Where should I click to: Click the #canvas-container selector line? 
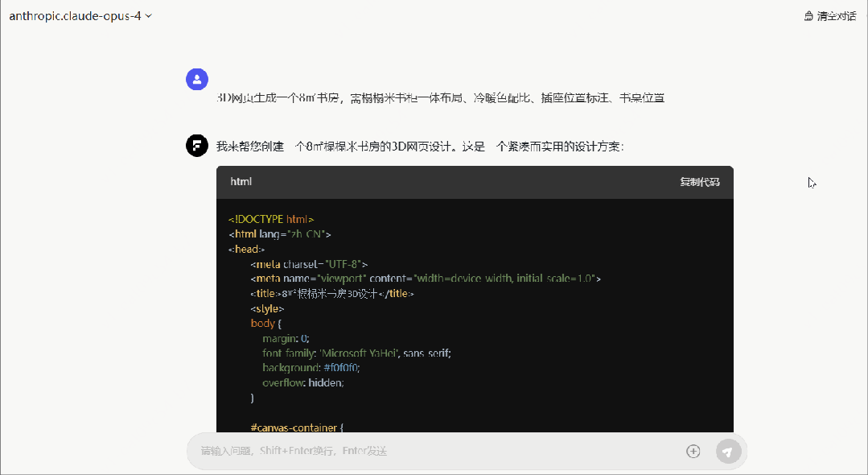point(297,427)
